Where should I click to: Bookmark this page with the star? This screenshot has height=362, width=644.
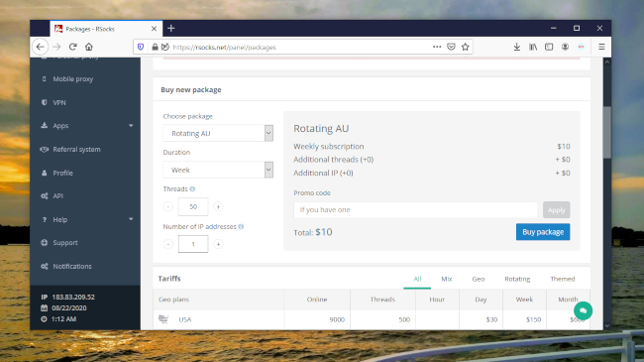(x=465, y=47)
